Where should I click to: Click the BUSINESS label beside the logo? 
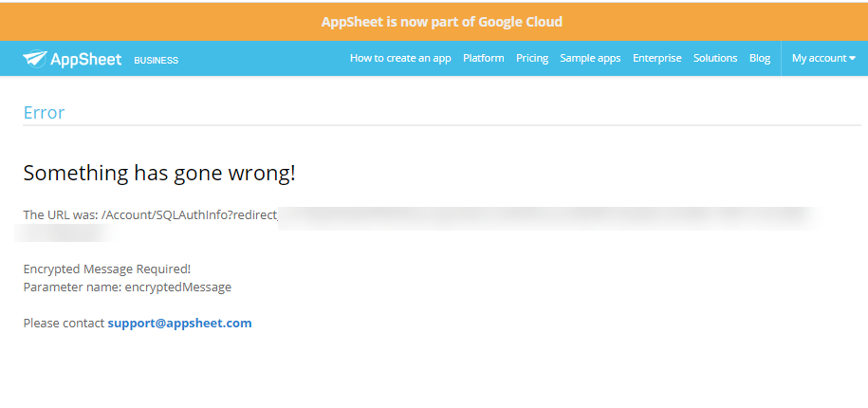pyautogui.click(x=157, y=61)
